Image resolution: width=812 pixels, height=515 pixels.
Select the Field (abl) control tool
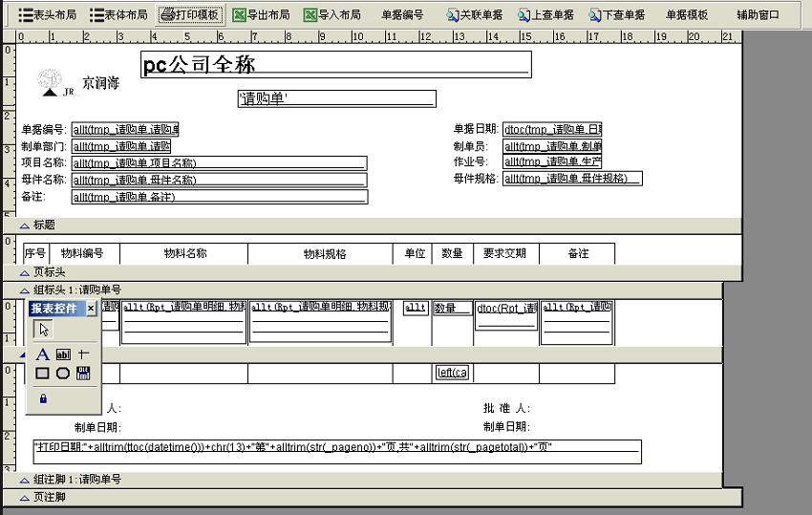click(63, 354)
